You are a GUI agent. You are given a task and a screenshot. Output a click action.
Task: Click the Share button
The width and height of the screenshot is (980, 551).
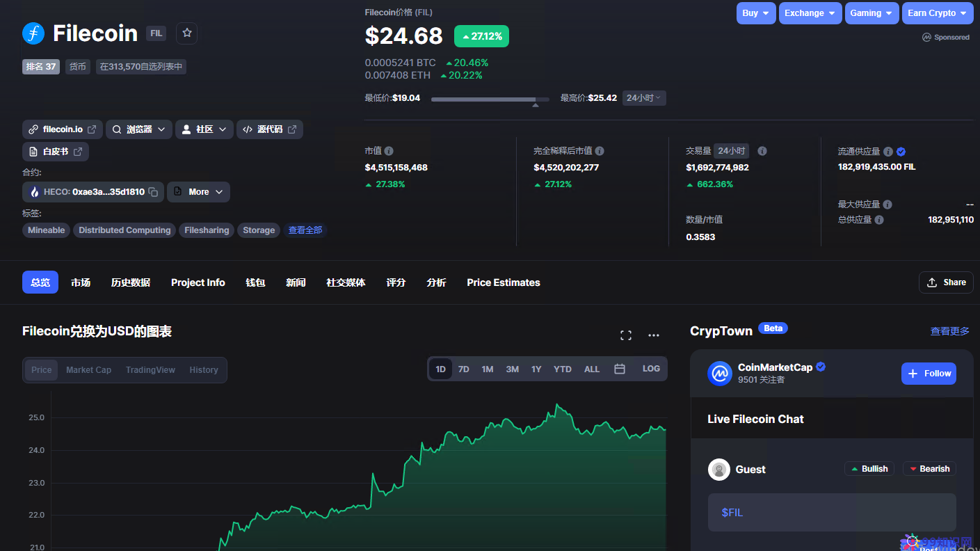pos(946,282)
